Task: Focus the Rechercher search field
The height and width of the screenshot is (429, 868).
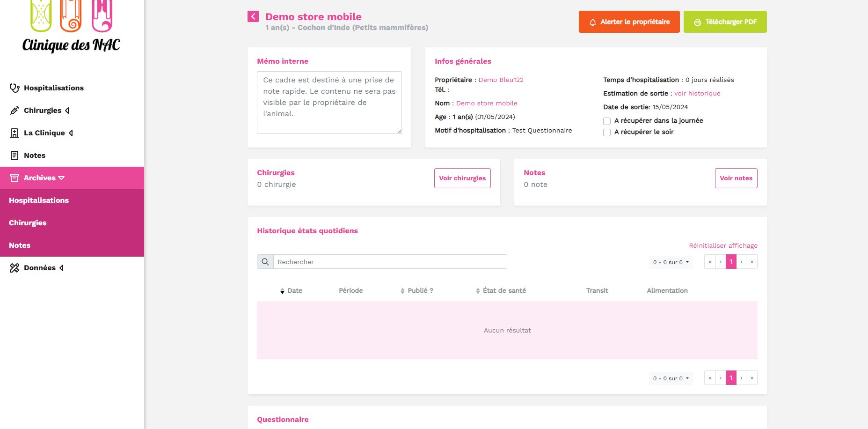Action: pos(390,262)
